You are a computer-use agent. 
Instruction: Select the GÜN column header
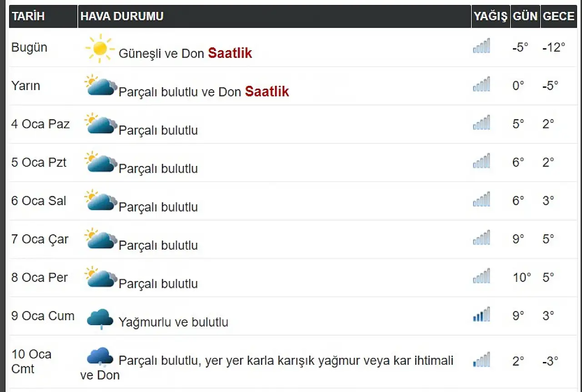(x=525, y=16)
